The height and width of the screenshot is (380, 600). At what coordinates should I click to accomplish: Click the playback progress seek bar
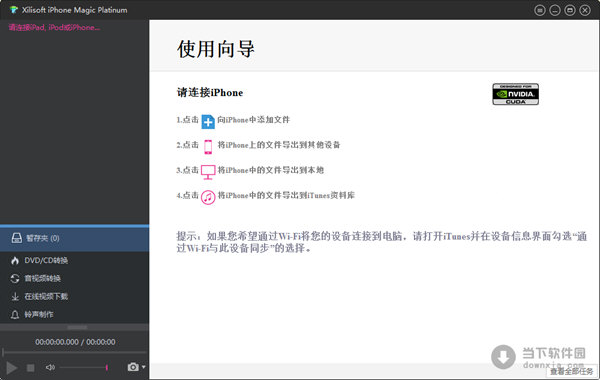(x=75, y=352)
